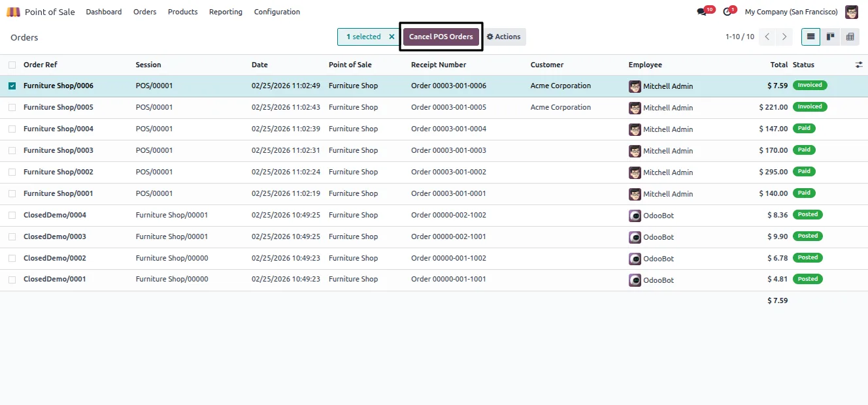
Task: Click Mitchell Admin avatar in Furniture Shop/0006 row
Action: 635,86
